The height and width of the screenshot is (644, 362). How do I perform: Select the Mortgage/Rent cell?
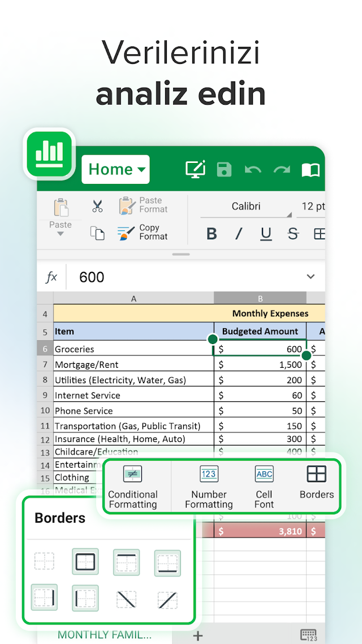(x=134, y=364)
